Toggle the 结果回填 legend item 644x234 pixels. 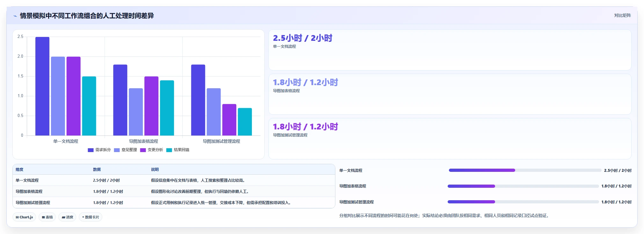178,150
